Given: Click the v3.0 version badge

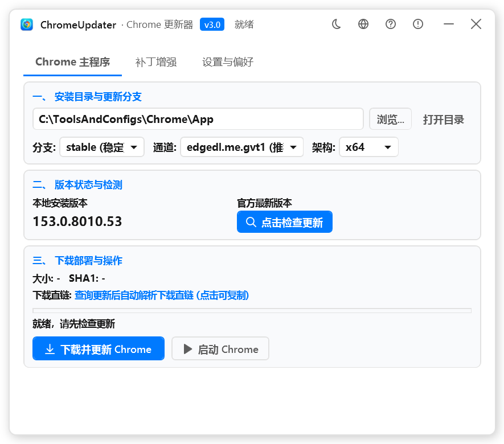Looking at the screenshot, I should (212, 24).
